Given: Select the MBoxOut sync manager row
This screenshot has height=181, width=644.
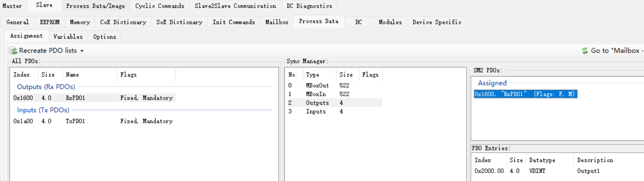Looking at the screenshot, I should pos(318,85).
